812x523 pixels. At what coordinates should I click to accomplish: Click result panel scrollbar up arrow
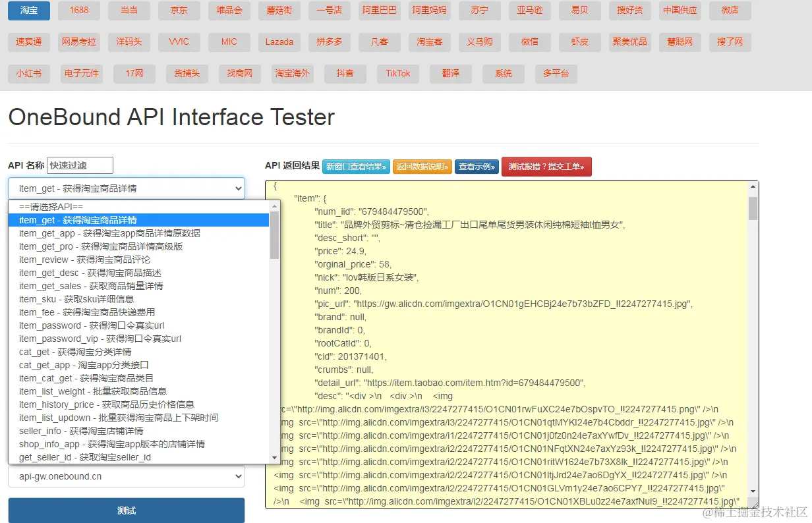(x=753, y=186)
